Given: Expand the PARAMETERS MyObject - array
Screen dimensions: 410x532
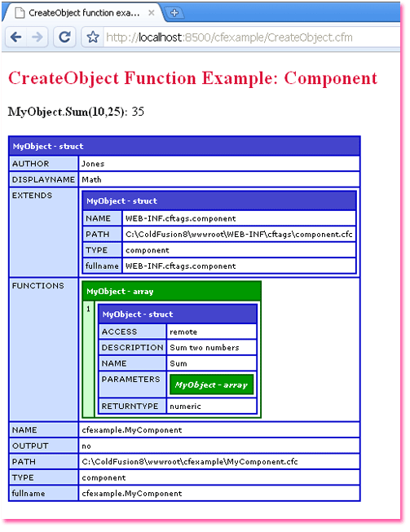Looking at the screenshot, I should coord(211,385).
